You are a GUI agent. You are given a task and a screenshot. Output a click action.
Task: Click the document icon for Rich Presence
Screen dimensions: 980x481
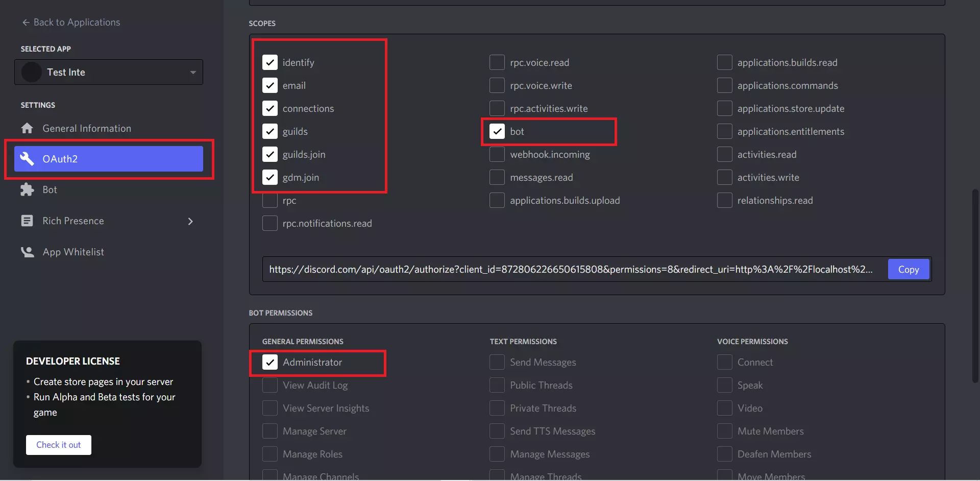coord(27,221)
